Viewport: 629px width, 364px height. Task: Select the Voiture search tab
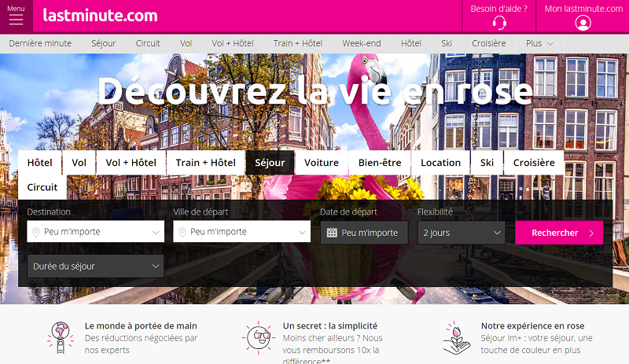[x=322, y=163]
